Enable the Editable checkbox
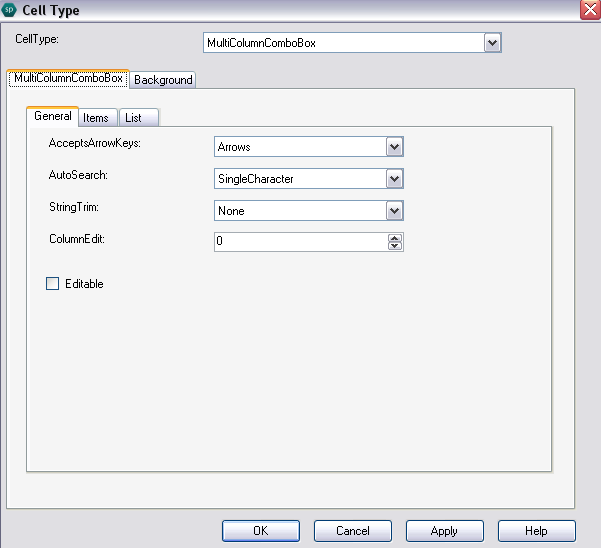Image resolution: width=601 pixels, height=548 pixels. pyautogui.click(x=53, y=284)
